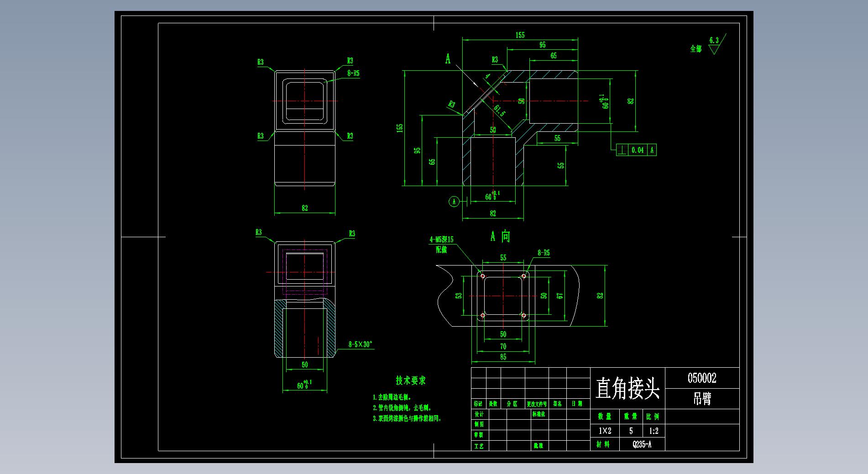The image size is (868, 474).
Task: Select the '重量' header cell
Action: [x=631, y=417]
